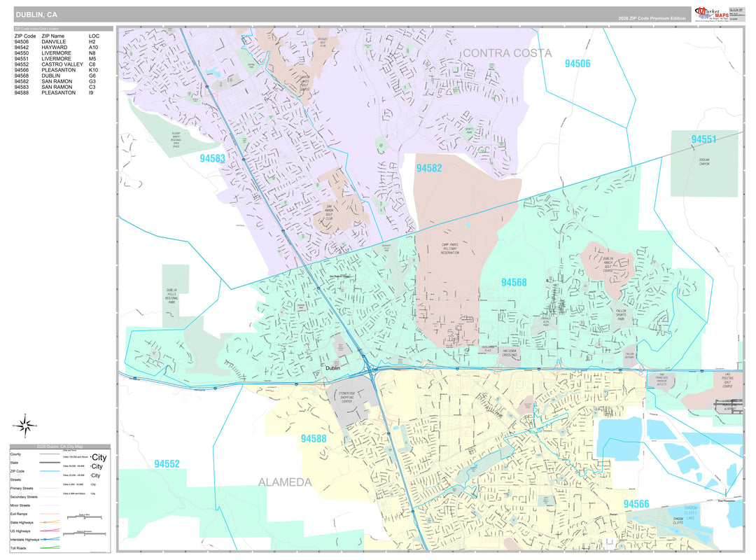
Task: Click the Dublin city name on map
Action: [x=332, y=368]
